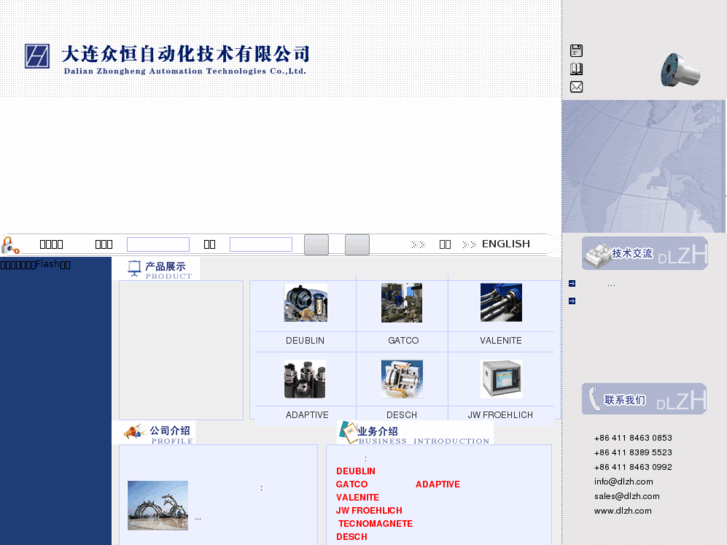This screenshot has width=727, height=545.
Task: Click red ADAPTIVE text in business introduction
Action: point(438,484)
